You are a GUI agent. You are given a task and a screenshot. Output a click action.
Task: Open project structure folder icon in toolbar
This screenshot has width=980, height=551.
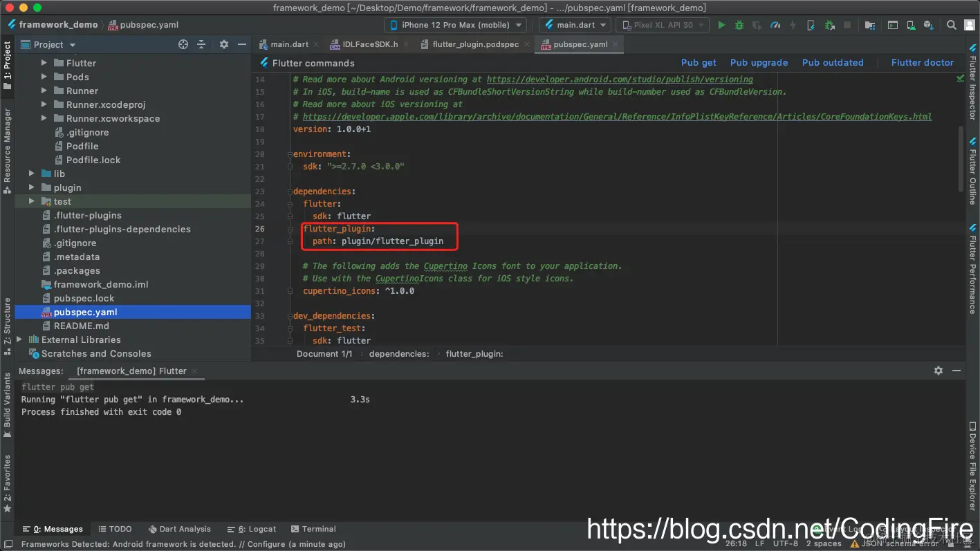pyautogui.click(x=870, y=25)
